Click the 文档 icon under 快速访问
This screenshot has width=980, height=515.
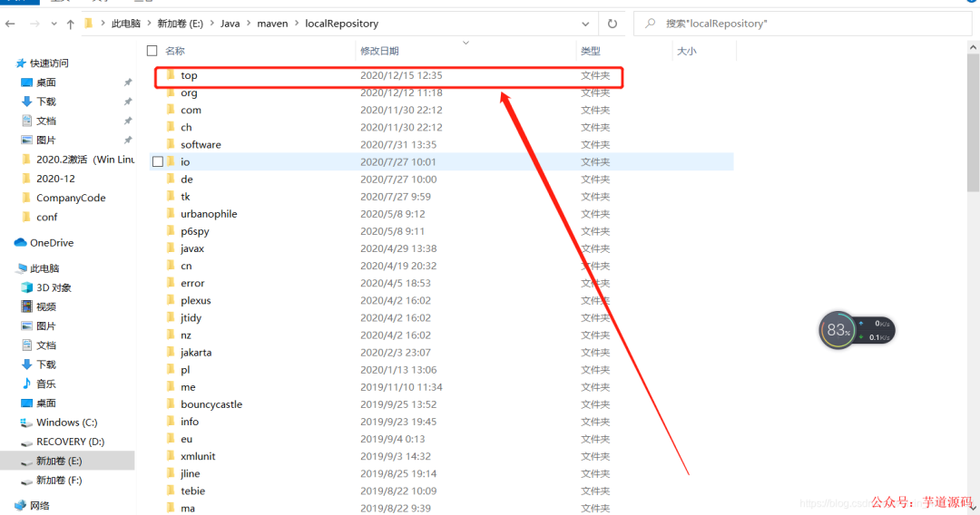click(26, 121)
